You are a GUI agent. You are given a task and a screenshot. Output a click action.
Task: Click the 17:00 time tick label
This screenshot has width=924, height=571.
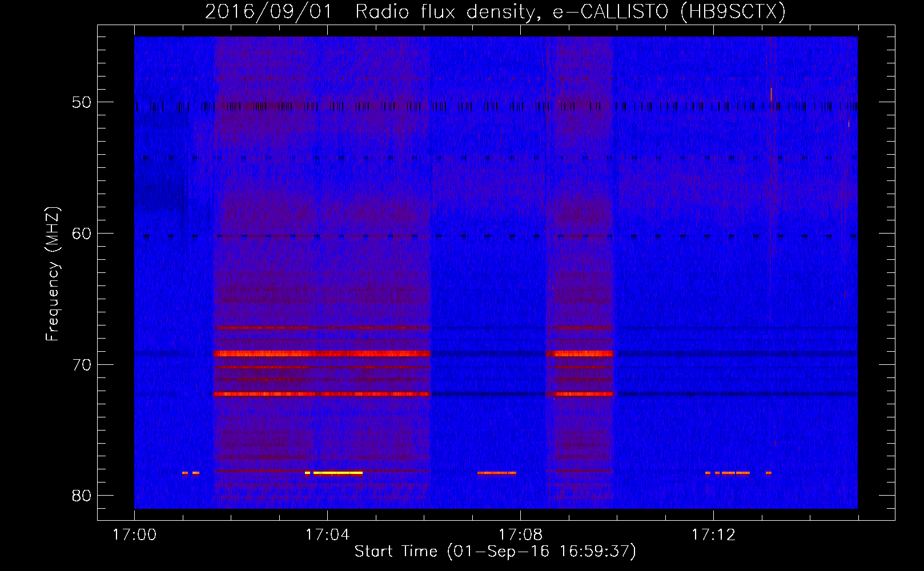134,535
